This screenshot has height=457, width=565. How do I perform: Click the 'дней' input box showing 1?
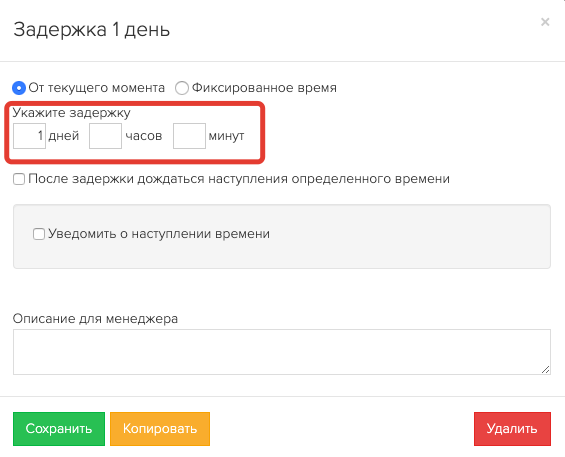tap(30, 136)
